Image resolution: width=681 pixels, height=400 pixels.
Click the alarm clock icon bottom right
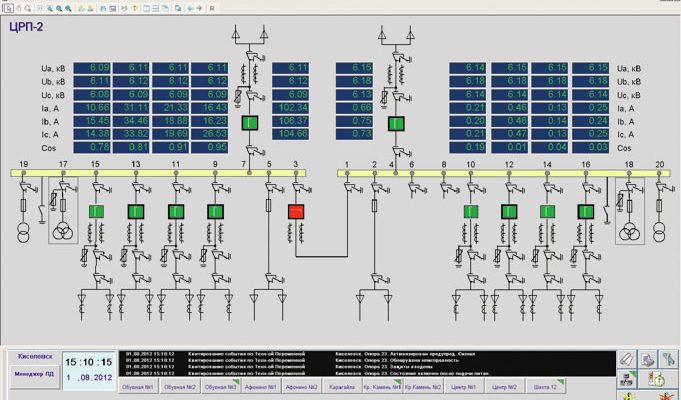click(x=658, y=378)
